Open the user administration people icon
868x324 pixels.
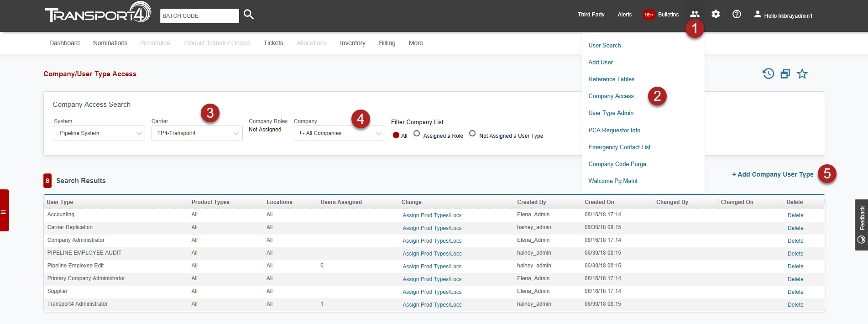tap(694, 14)
